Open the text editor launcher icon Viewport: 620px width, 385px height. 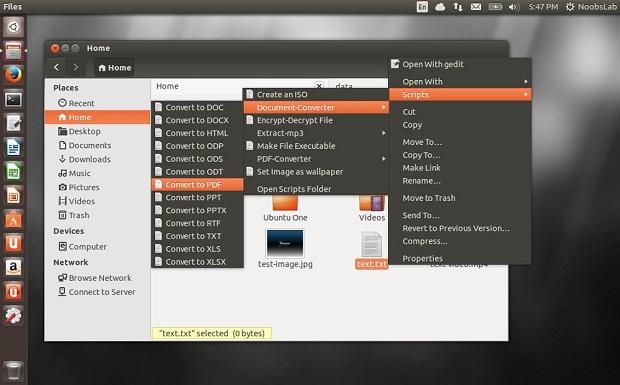point(13,123)
